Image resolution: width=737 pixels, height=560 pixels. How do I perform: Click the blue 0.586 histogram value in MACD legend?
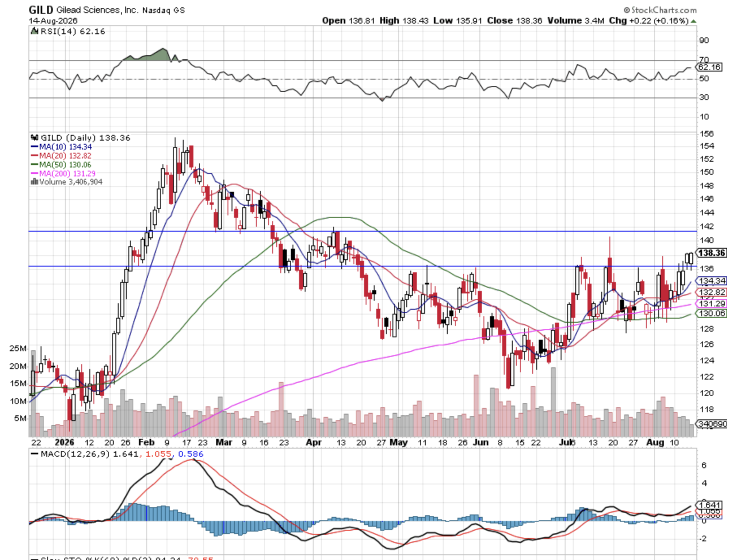click(191, 454)
